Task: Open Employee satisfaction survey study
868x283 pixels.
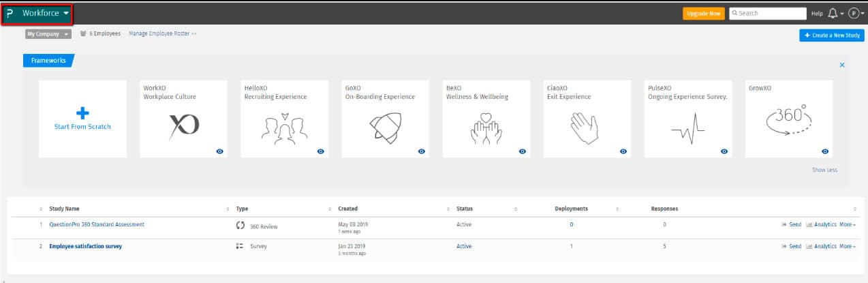Action: point(86,246)
